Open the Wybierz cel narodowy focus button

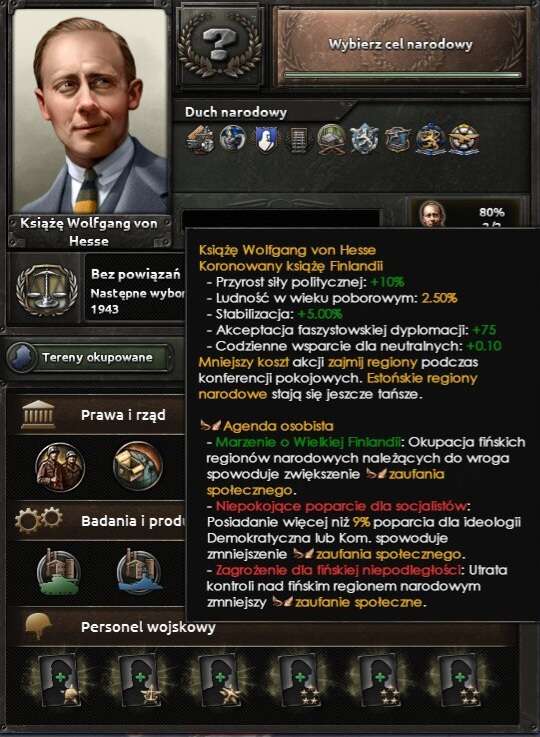[x=401, y=46]
